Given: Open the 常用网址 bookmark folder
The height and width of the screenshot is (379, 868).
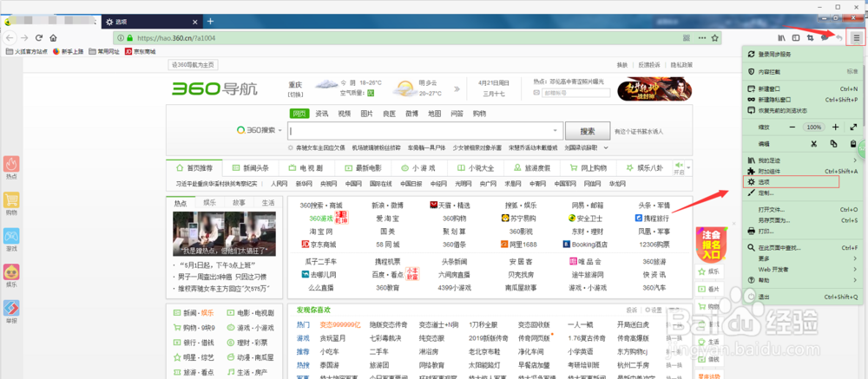Looking at the screenshot, I should click(x=103, y=51).
